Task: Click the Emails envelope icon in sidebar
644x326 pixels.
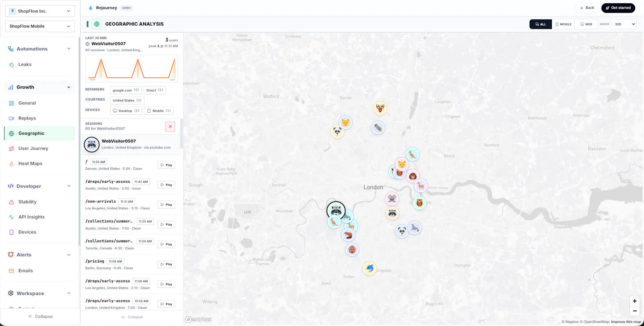Action: pyautogui.click(x=11, y=271)
